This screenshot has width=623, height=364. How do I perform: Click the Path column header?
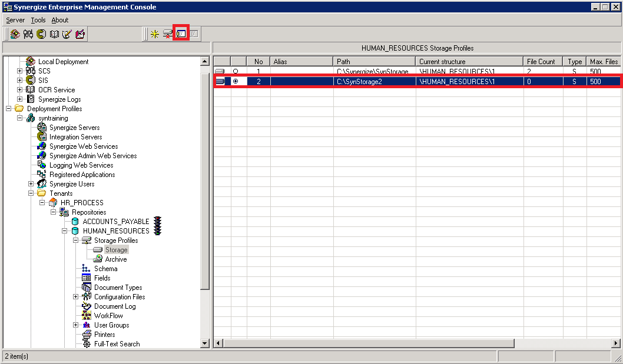[375, 62]
